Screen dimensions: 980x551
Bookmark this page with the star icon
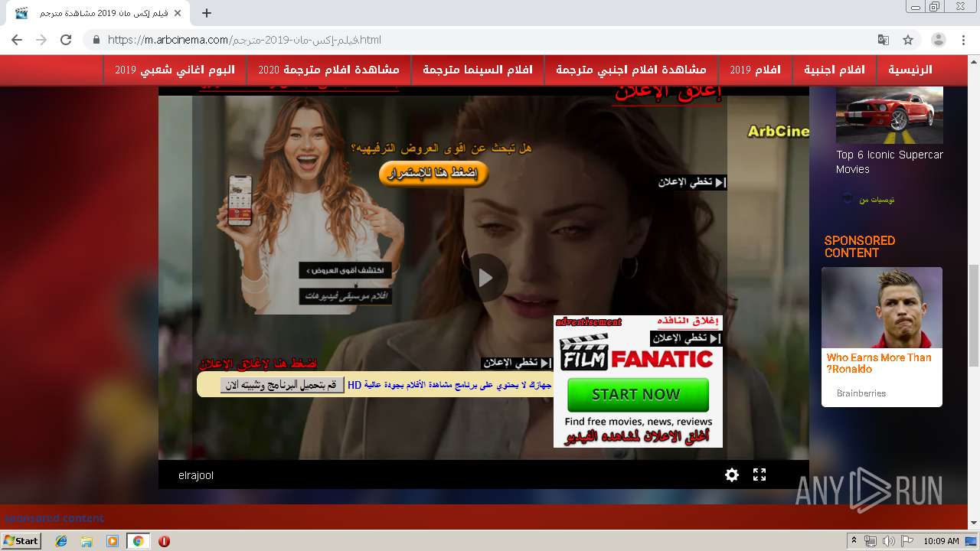click(908, 40)
